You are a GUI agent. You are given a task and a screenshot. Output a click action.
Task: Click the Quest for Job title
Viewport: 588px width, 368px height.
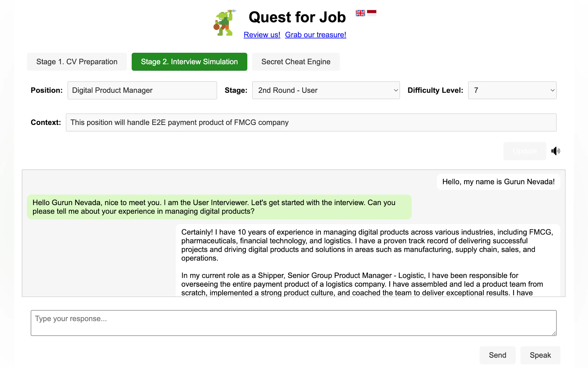click(297, 17)
